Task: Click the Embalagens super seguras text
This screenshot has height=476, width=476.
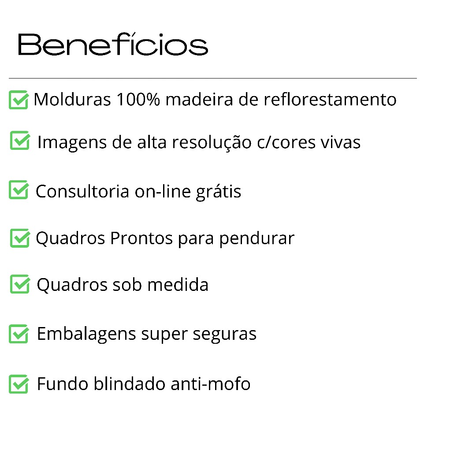Action: (x=146, y=334)
